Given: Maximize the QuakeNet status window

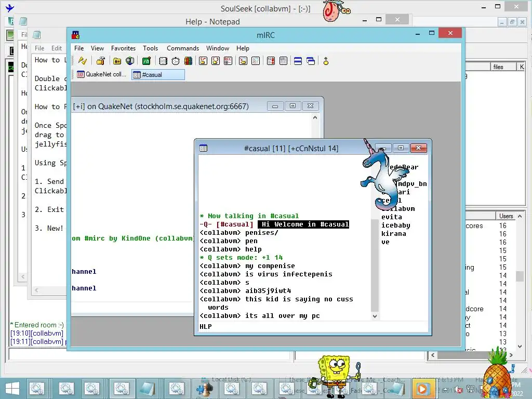Looking at the screenshot, I should coord(293,106).
